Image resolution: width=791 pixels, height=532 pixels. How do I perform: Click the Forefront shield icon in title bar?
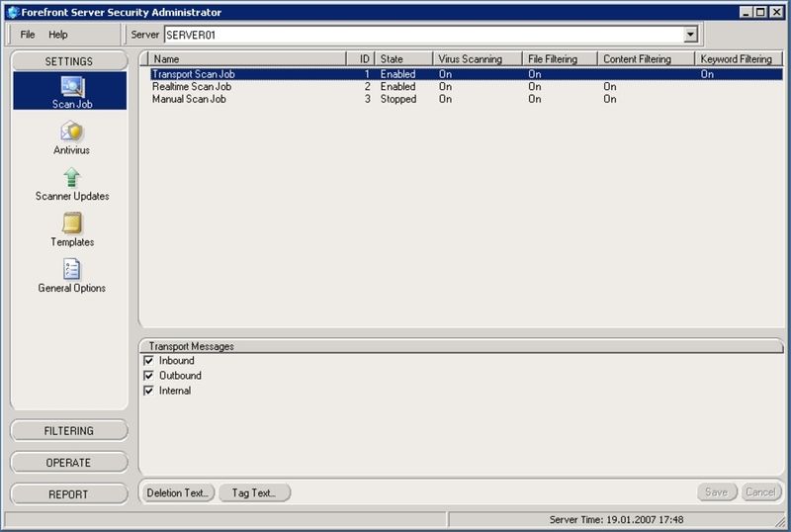[14, 12]
